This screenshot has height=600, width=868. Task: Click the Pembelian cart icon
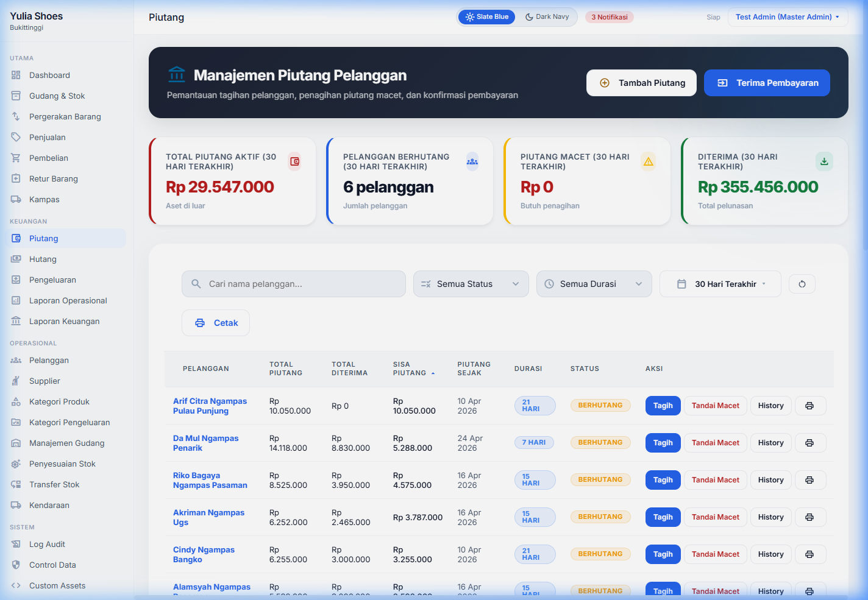[16, 158]
